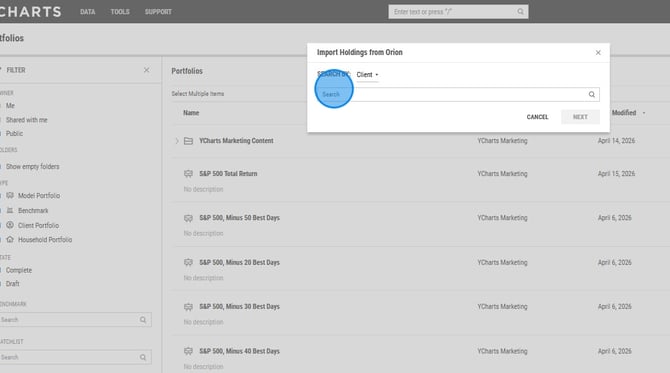Screen dimensions: 670x373
Task: Click the Client Portfolio type icon
Action: tap(10, 225)
